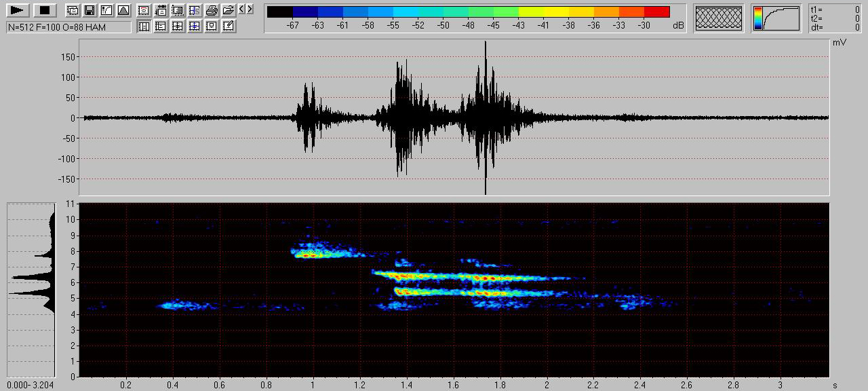The image size is (868, 391).
Task: Click the bell-shaped curve icon
Action: click(123, 10)
